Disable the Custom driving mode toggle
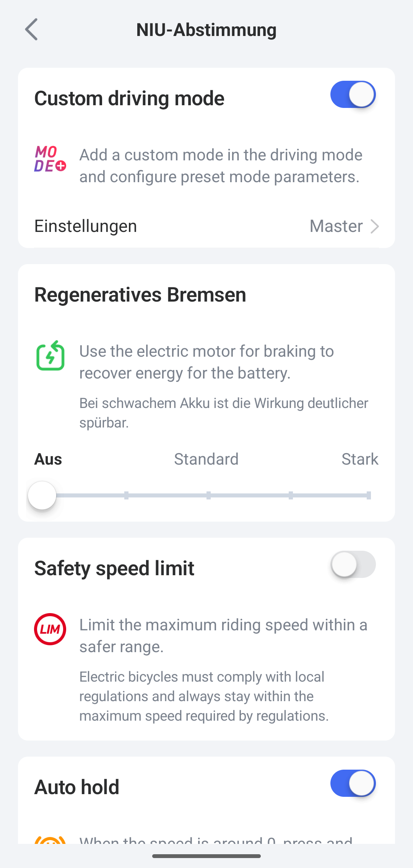The image size is (413, 868). [x=353, y=95]
